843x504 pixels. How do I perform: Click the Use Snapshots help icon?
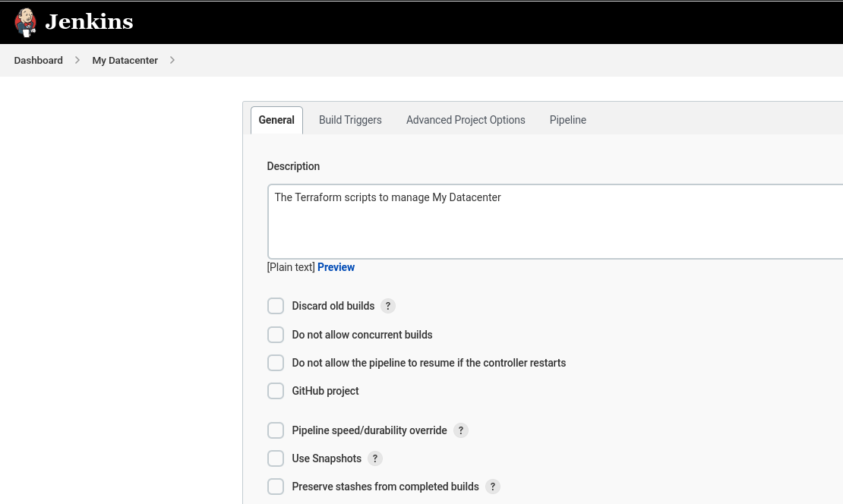tap(374, 458)
